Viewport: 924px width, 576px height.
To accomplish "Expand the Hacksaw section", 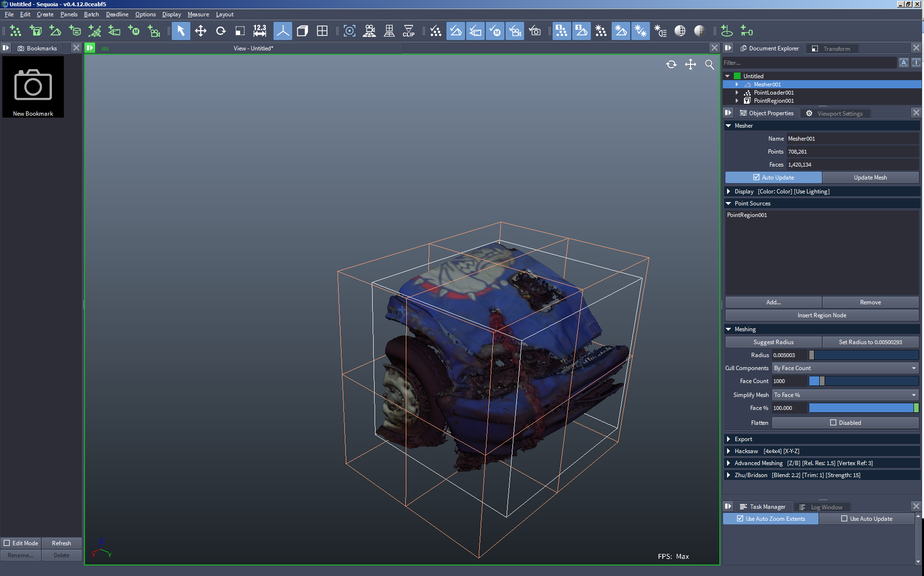I will point(729,451).
